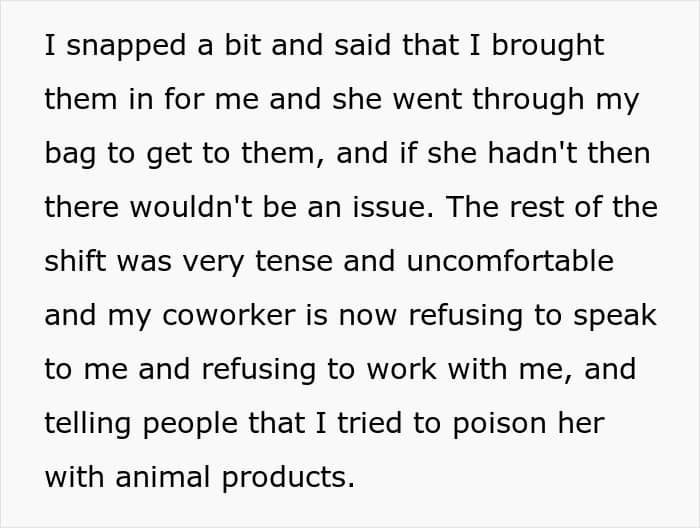Viewport: 700px width, 528px height.
Task: Click the word "uncomfortable"
Action: tap(510, 261)
